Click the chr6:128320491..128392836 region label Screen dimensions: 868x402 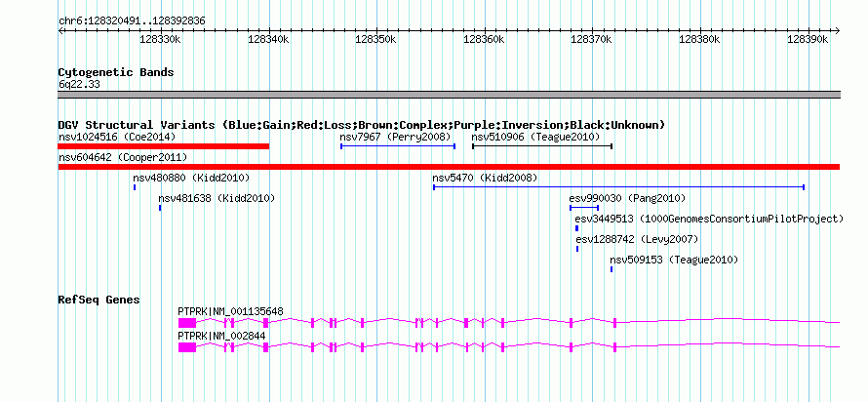coord(132,21)
